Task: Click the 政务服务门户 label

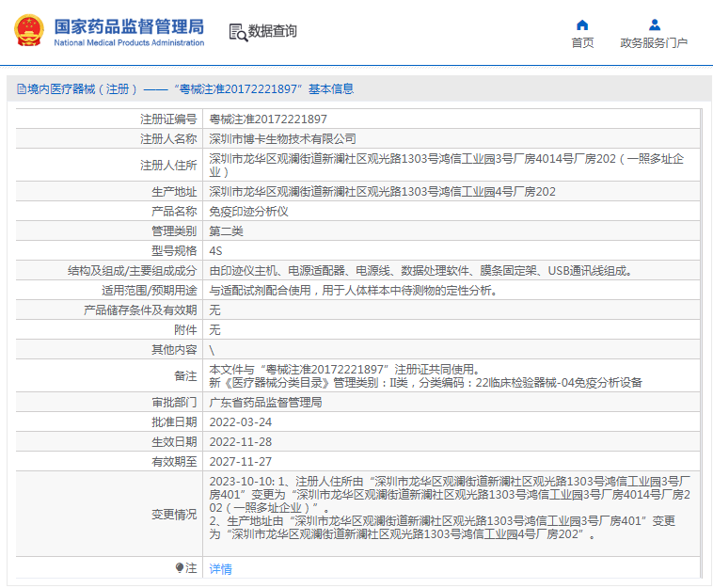Action: pos(654,42)
